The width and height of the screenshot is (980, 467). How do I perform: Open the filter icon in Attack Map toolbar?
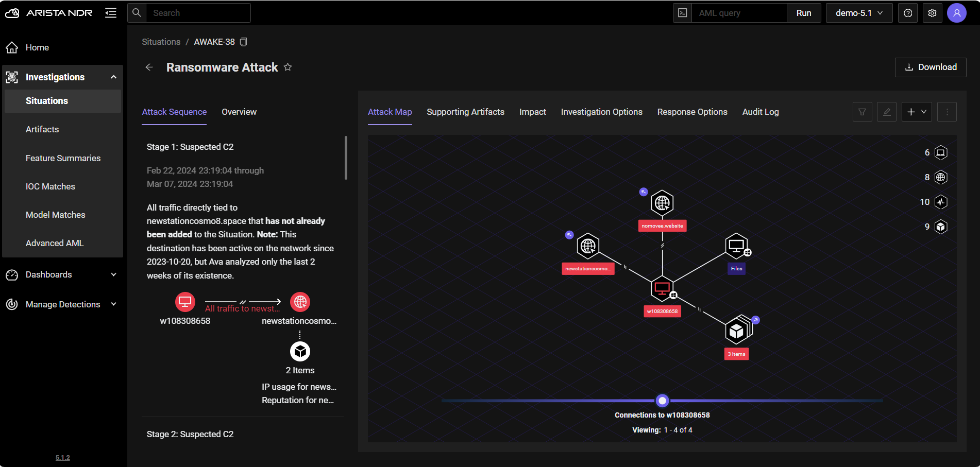pos(862,112)
